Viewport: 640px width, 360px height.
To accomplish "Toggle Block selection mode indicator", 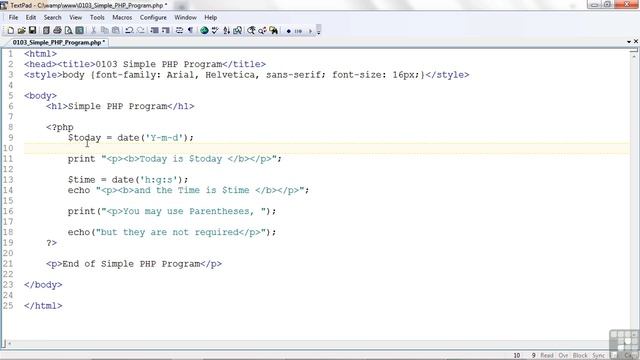I will (580, 356).
